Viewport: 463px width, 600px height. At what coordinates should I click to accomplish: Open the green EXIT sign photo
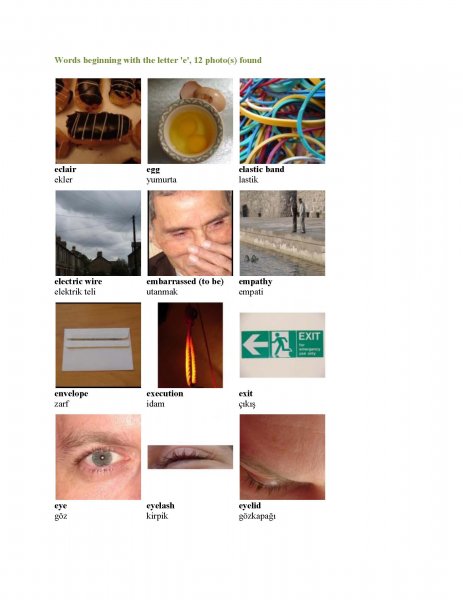[282, 345]
